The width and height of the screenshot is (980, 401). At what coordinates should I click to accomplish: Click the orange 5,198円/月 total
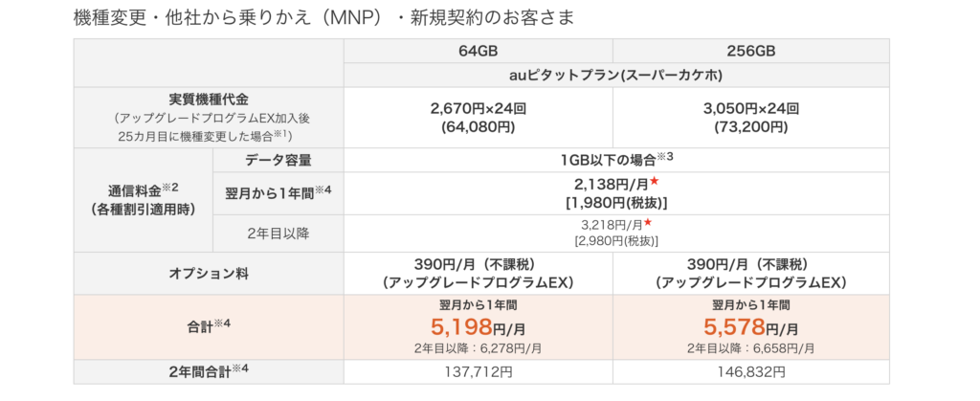coord(479,326)
